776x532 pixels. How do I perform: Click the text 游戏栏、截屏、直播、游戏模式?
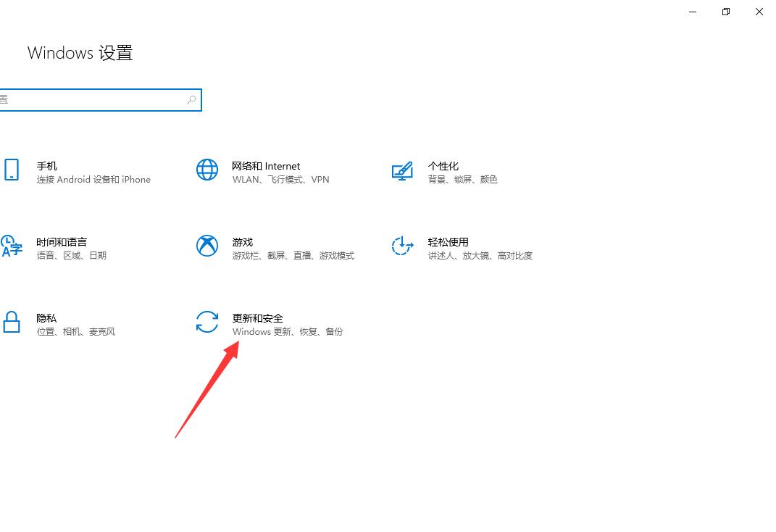pos(293,256)
